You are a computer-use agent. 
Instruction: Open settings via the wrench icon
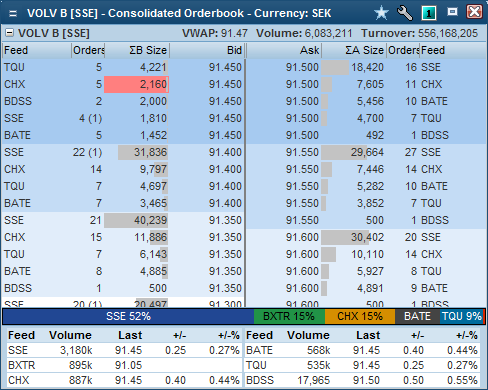coord(405,13)
